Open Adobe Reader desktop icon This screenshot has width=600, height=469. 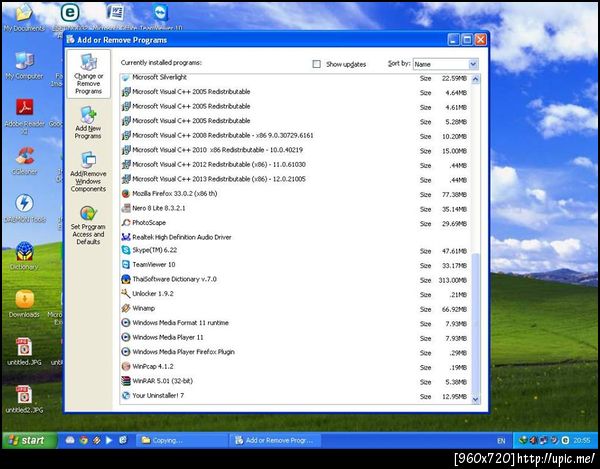coord(24,116)
